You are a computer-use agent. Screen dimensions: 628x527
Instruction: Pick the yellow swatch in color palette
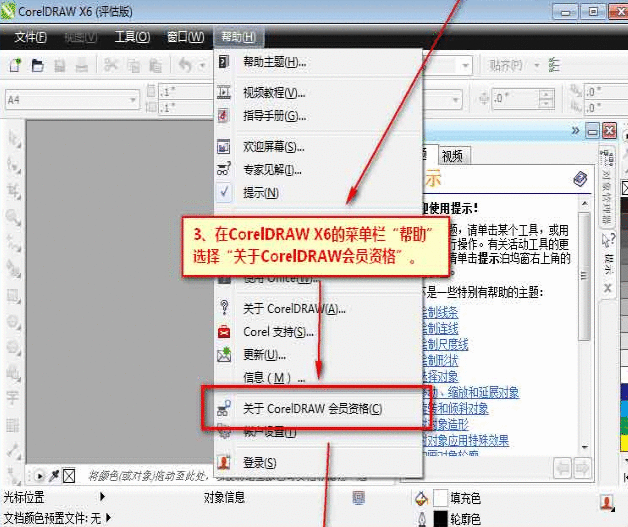pos(624,443)
